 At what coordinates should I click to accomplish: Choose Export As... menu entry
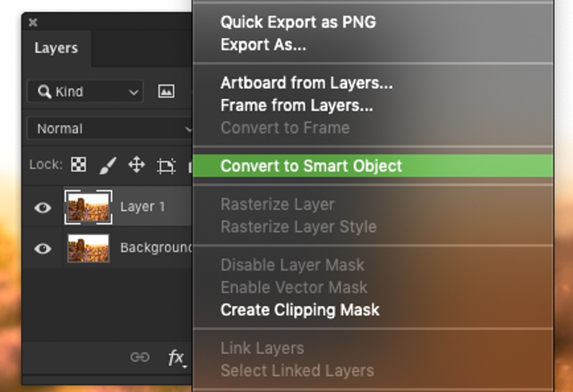click(x=264, y=45)
